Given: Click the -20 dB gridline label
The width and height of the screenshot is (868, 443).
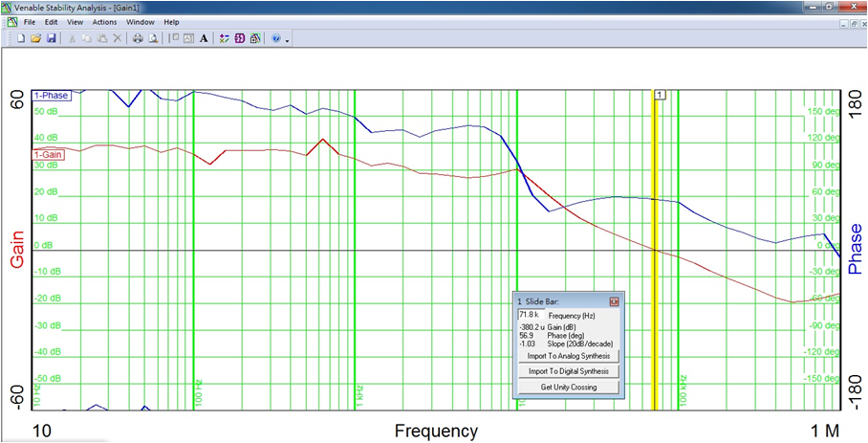Looking at the screenshot, I should click(46, 299).
